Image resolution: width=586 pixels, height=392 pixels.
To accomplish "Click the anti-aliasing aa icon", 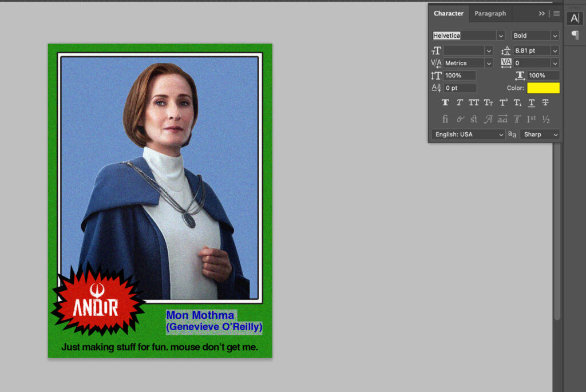I will pyautogui.click(x=512, y=134).
